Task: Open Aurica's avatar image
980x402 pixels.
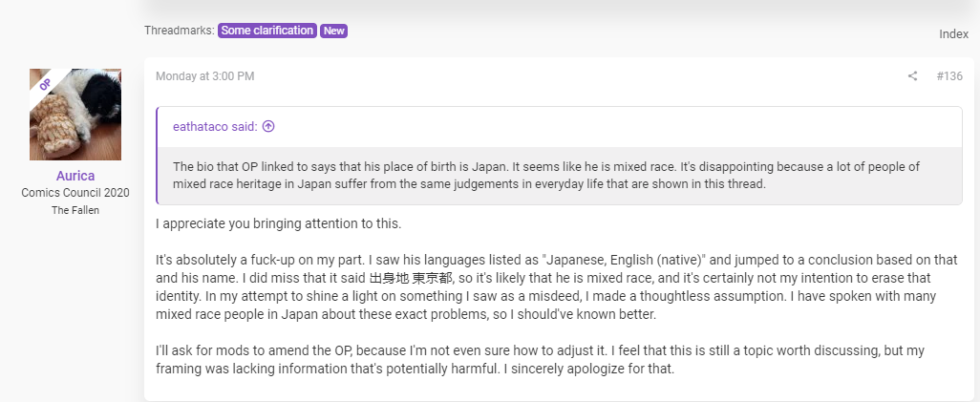Action: point(75,115)
